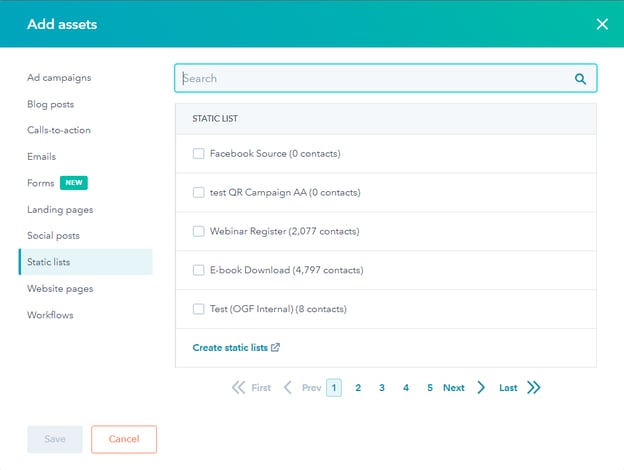Viewport: 624px width, 470px height.
Task: Select the Webinar Register checkbox
Action: coord(198,231)
